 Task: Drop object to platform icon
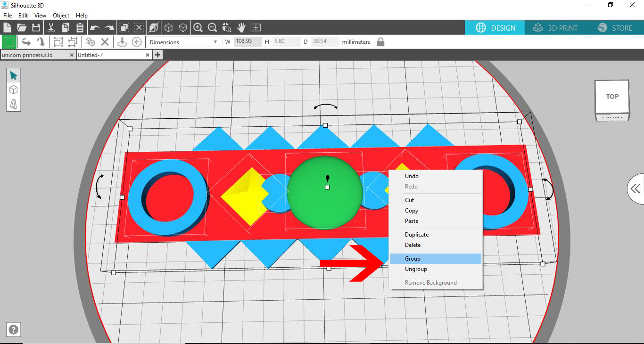pyautogui.click(x=122, y=42)
